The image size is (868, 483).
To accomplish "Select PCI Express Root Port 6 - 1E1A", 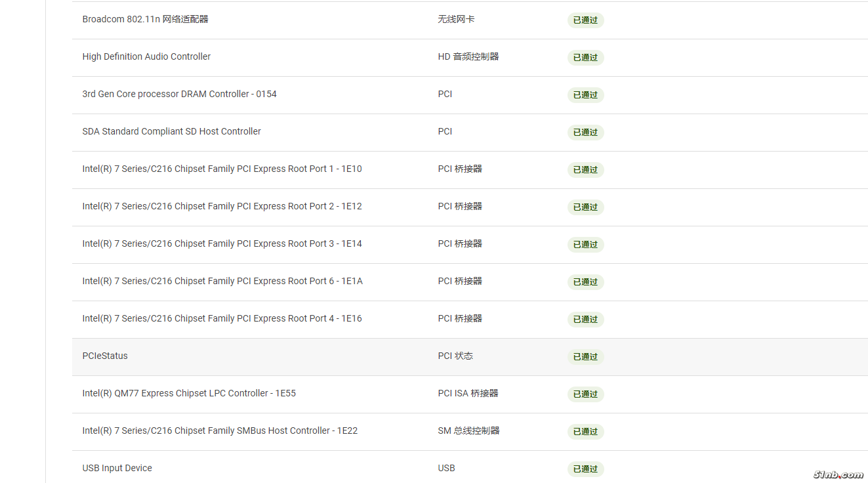I will point(222,282).
